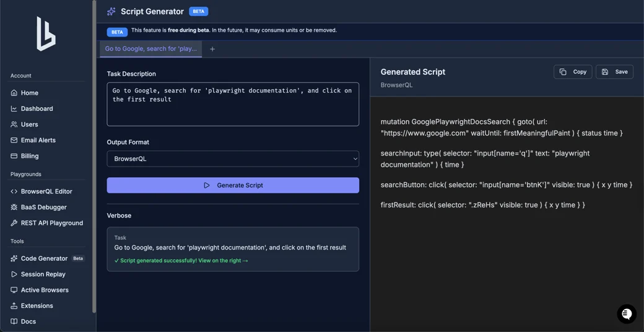Open the Output Format BrowserQL dropdown

tap(233, 159)
